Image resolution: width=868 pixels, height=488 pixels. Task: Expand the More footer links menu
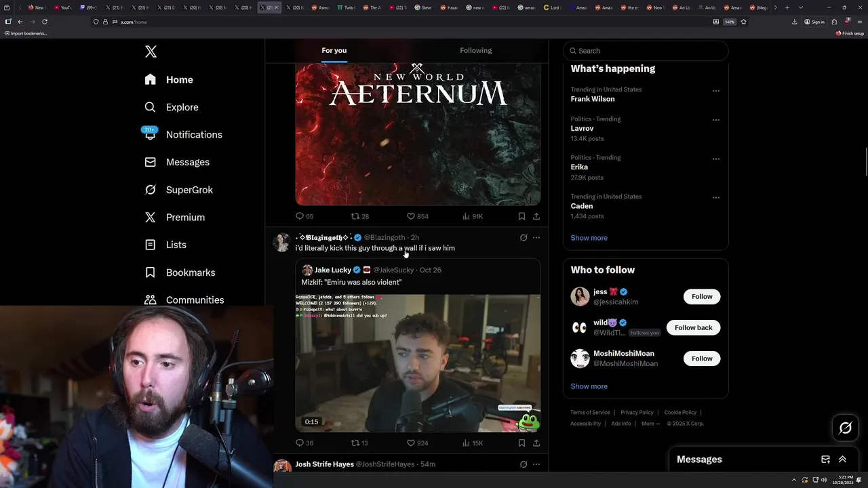coord(650,424)
